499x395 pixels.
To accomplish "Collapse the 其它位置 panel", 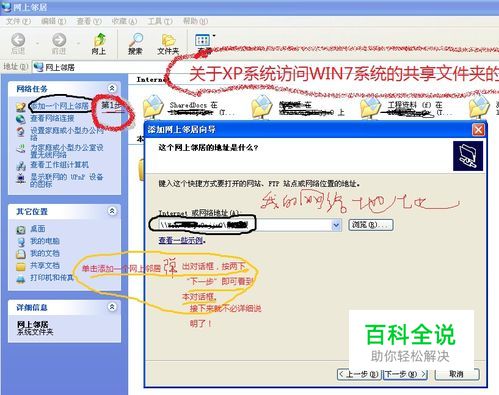I will click(112, 211).
